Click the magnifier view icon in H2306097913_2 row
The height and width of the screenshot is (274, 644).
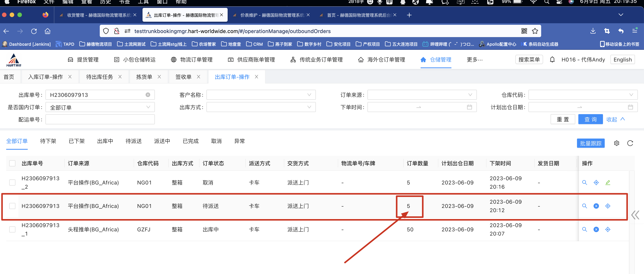point(584,182)
